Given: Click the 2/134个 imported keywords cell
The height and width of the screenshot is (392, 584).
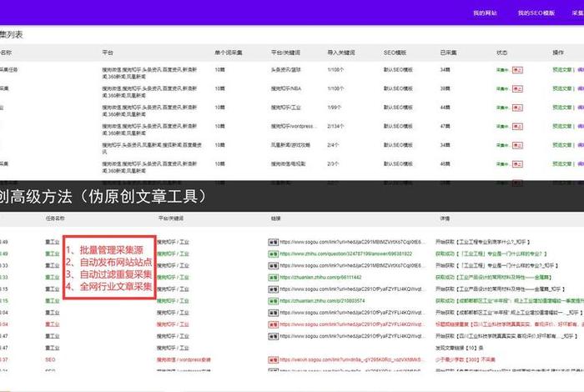Looking at the screenshot, I should [335, 126].
